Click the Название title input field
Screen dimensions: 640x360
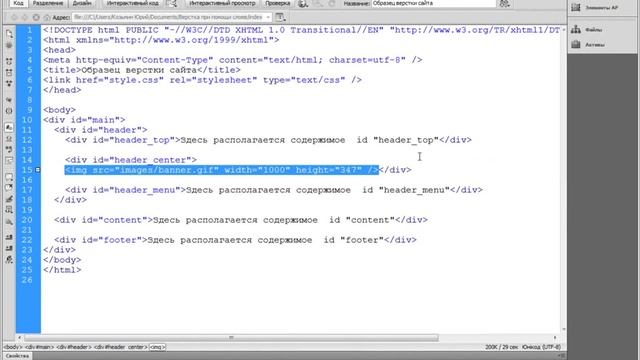[x=433, y=3]
